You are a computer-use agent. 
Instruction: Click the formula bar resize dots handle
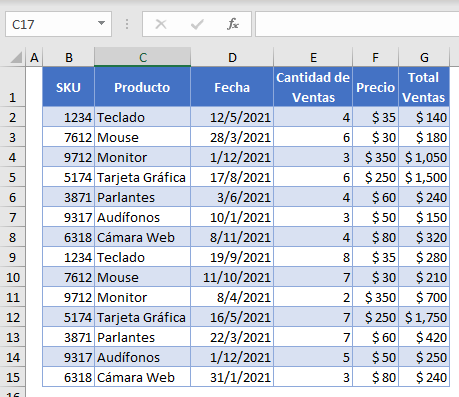127,24
